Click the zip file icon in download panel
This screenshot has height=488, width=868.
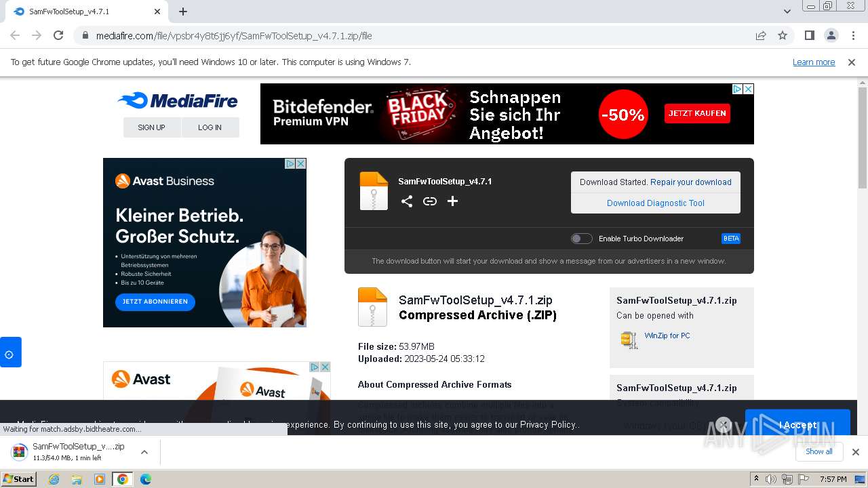point(374,190)
